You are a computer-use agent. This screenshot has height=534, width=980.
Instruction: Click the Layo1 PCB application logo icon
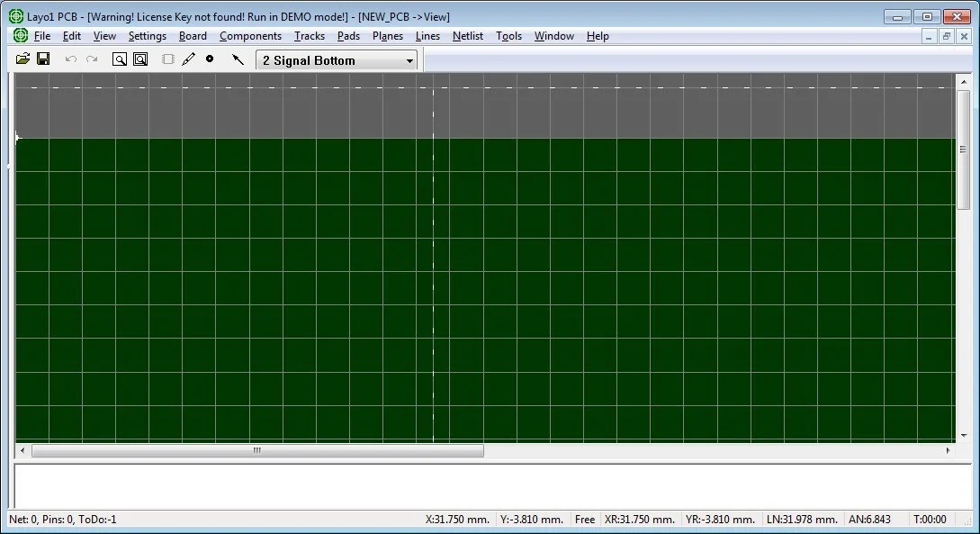tap(20, 35)
